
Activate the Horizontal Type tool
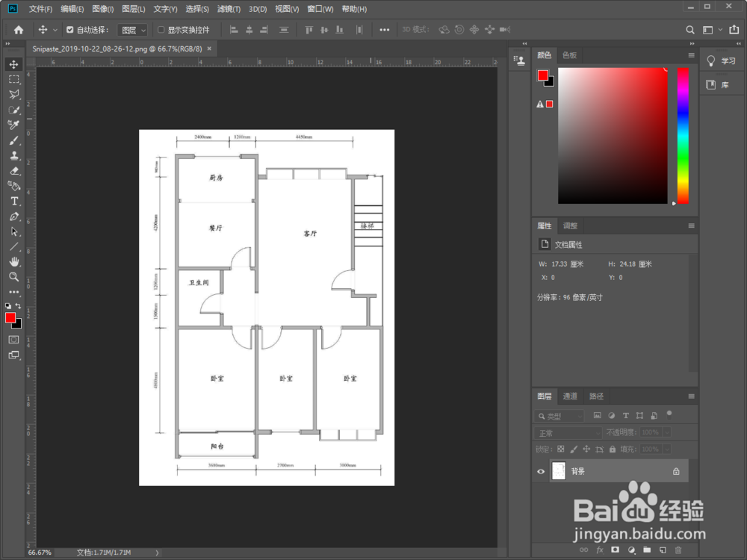(x=13, y=201)
